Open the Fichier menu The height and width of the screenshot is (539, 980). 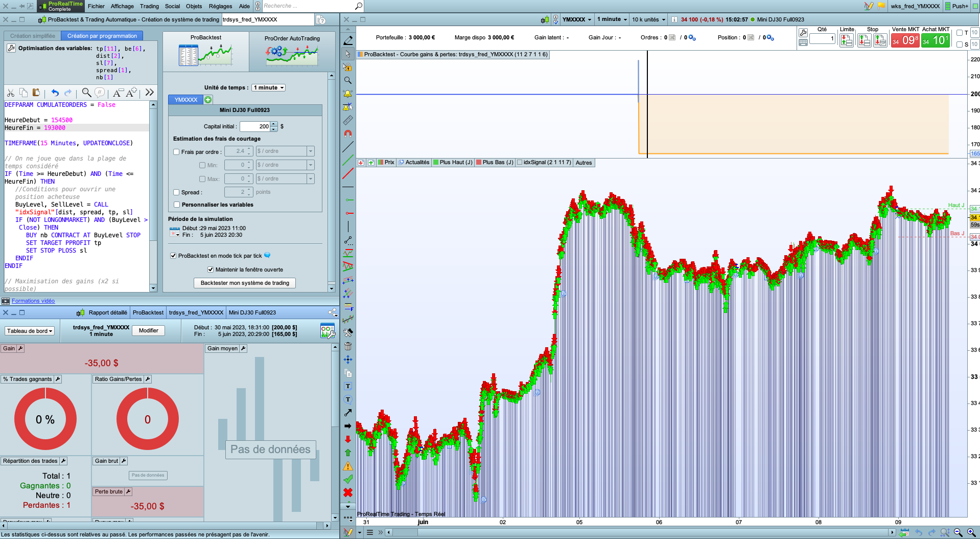click(96, 6)
